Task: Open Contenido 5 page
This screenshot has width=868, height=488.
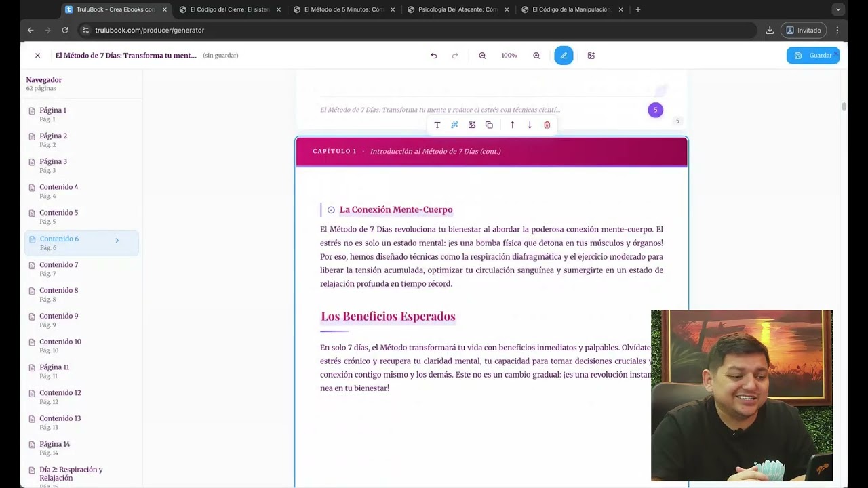Action: (x=81, y=217)
